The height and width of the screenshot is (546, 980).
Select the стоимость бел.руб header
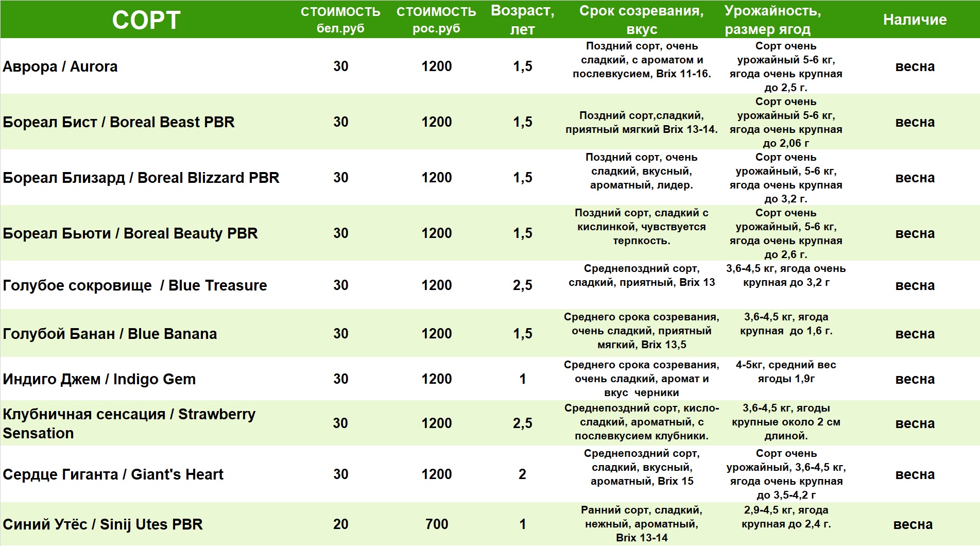(340, 20)
